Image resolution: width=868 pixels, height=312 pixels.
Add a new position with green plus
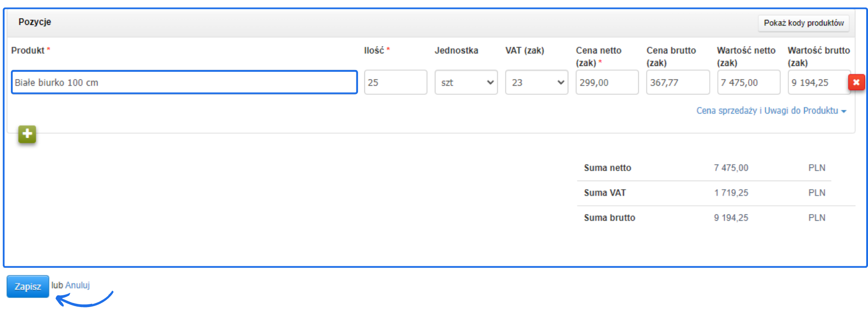click(27, 134)
